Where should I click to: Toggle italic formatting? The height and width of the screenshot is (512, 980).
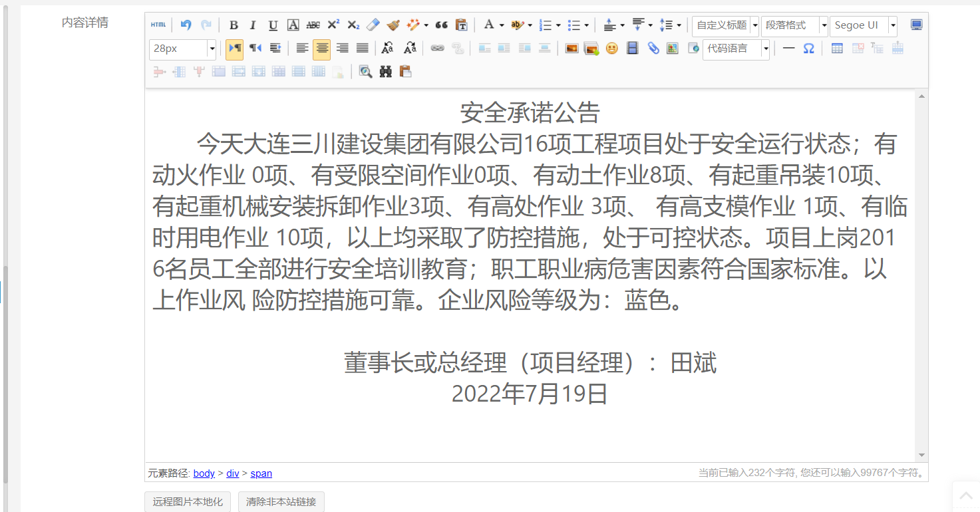[253, 25]
